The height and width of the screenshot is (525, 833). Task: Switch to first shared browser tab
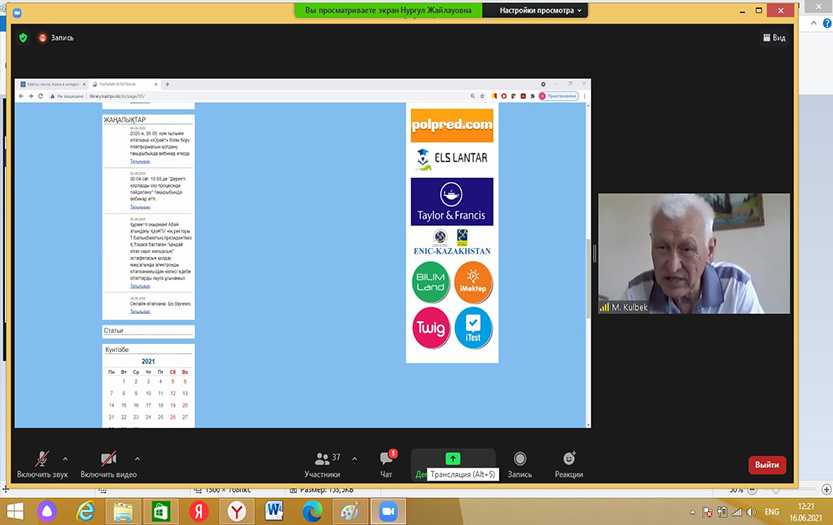52,84
